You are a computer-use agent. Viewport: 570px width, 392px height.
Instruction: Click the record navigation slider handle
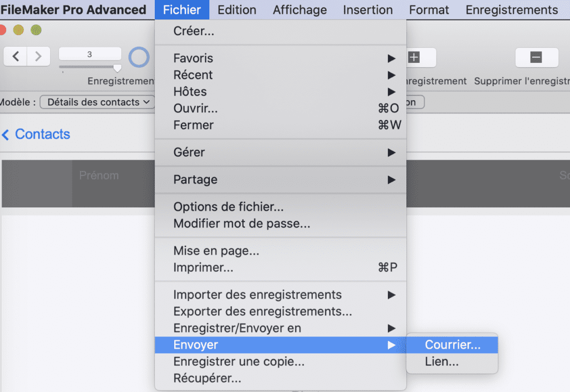117,68
